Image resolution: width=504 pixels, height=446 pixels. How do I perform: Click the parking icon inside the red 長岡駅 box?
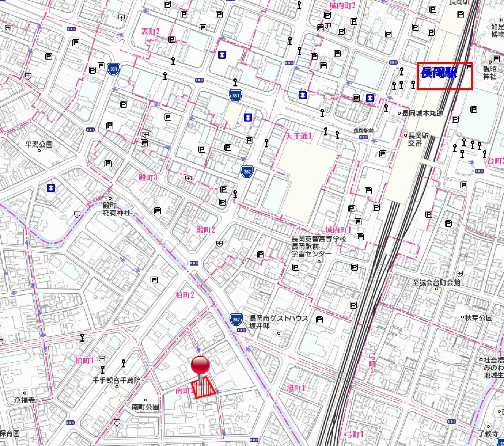[x=468, y=67]
